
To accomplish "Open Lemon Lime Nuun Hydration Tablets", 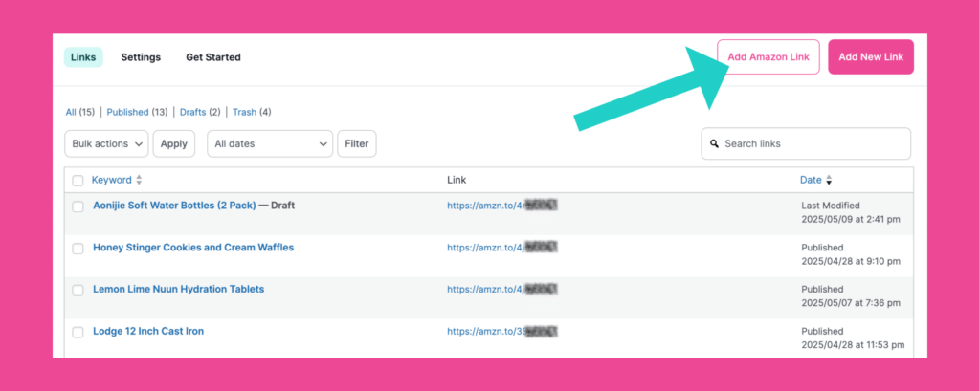I will 179,290.
